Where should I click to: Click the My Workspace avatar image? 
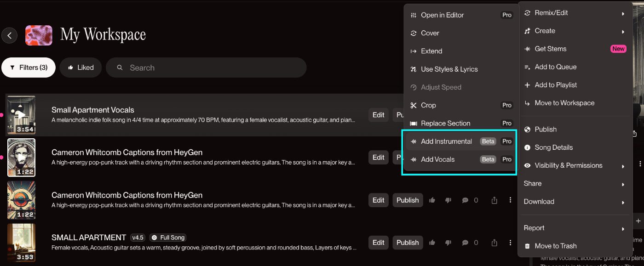coord(39,35)
